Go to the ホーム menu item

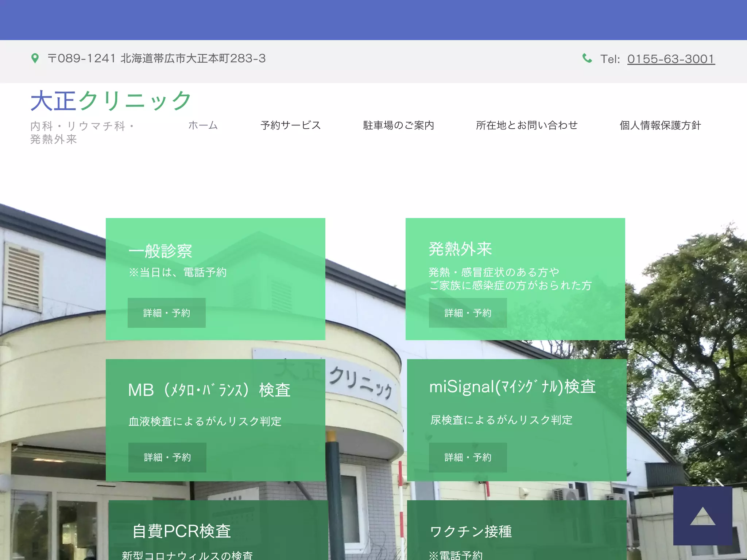coord(203,125)
